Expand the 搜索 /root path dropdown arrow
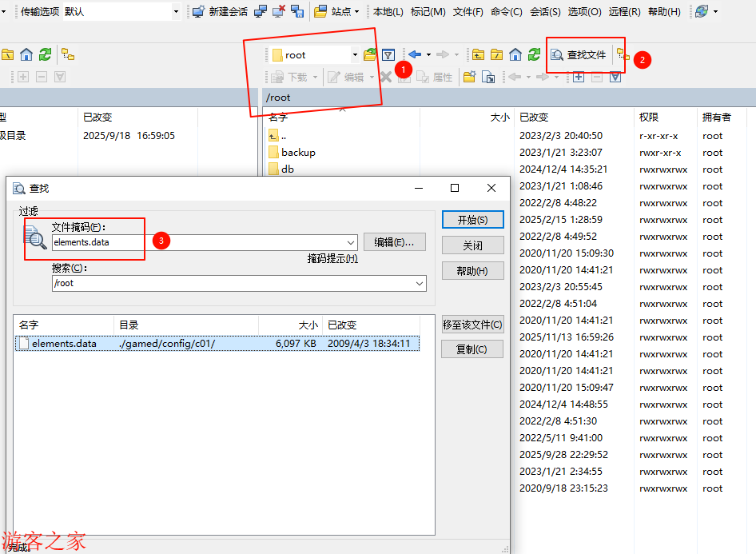Image resolution: width=756 pixels, height=554 pixels. point(420,284)
